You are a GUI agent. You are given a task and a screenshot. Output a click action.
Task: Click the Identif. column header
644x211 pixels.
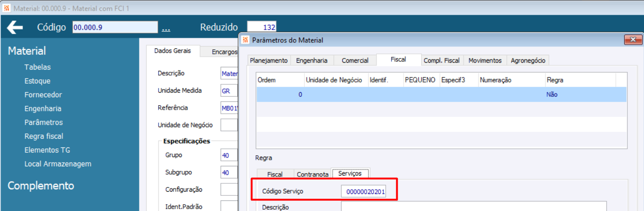[x=385, y=80]
